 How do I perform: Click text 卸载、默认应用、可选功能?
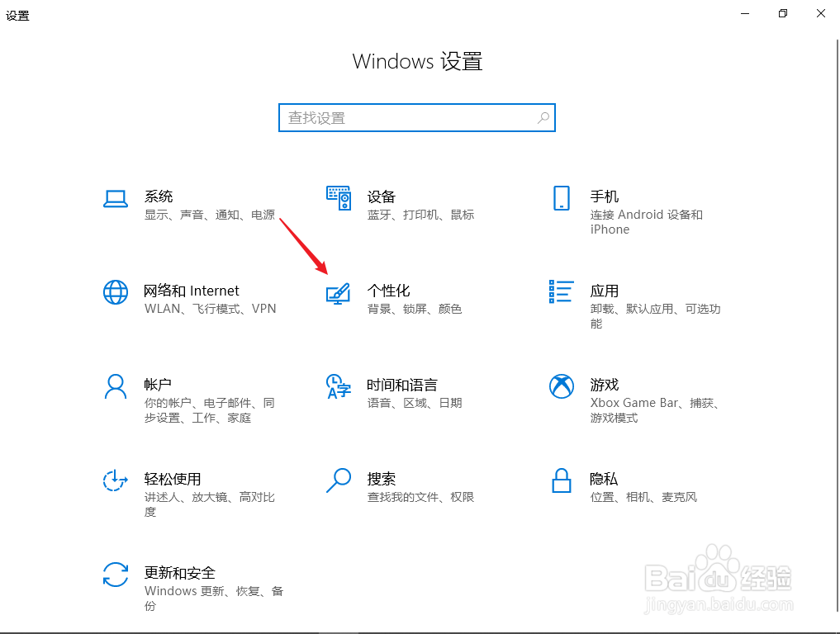click(x=655, y=316)
